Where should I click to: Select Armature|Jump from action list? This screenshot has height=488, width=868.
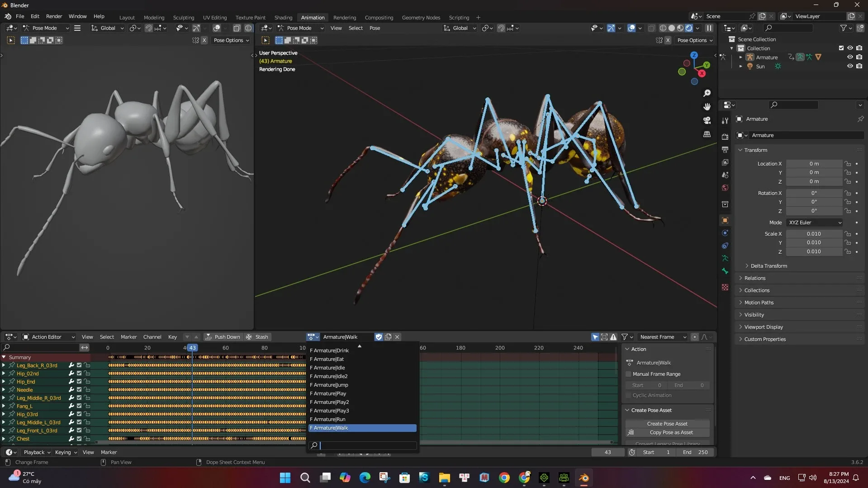(x=331, y=385)
